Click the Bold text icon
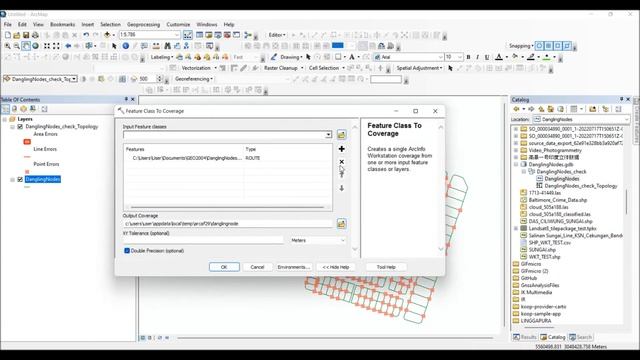 click(x=468, y=57)
